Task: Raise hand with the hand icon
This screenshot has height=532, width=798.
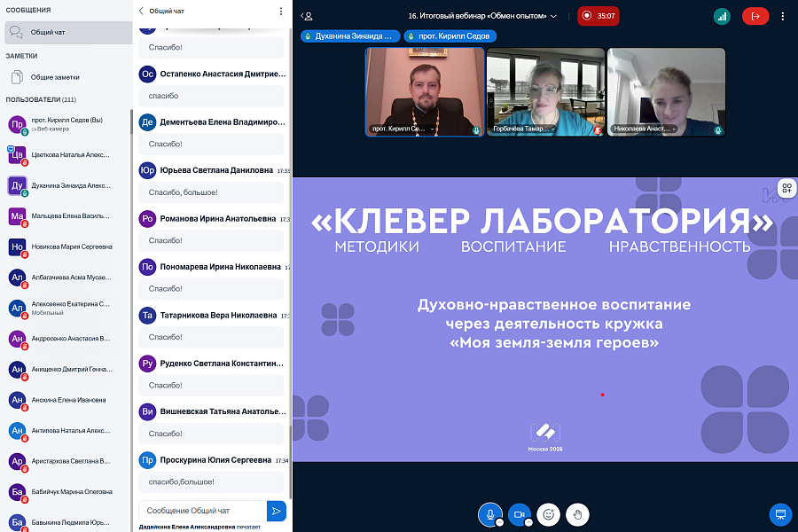Action: [577, 514]
